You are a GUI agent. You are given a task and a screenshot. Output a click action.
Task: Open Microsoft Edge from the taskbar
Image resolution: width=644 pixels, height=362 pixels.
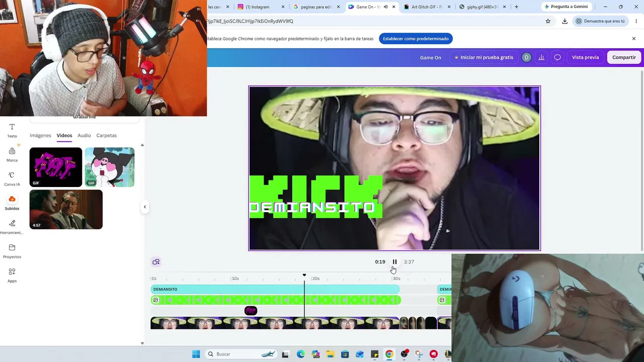pyautogui.click(x=300, y=354)
